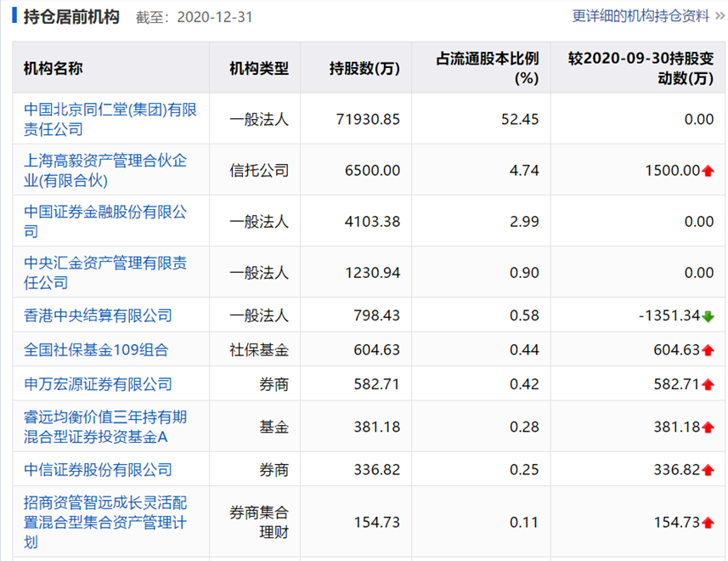
Task: Click 睿远均衡价值三年持有期混合型 fund link
Action: tap(105, 427)
